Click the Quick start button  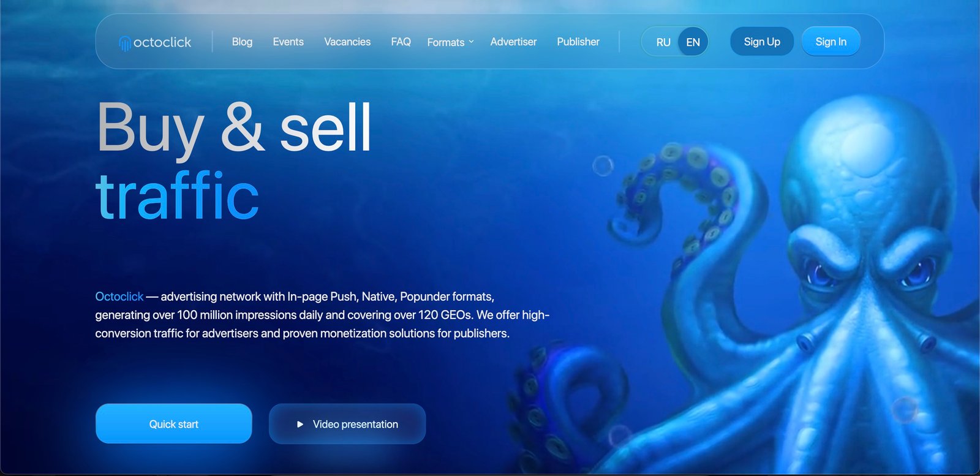pos(174,423)
